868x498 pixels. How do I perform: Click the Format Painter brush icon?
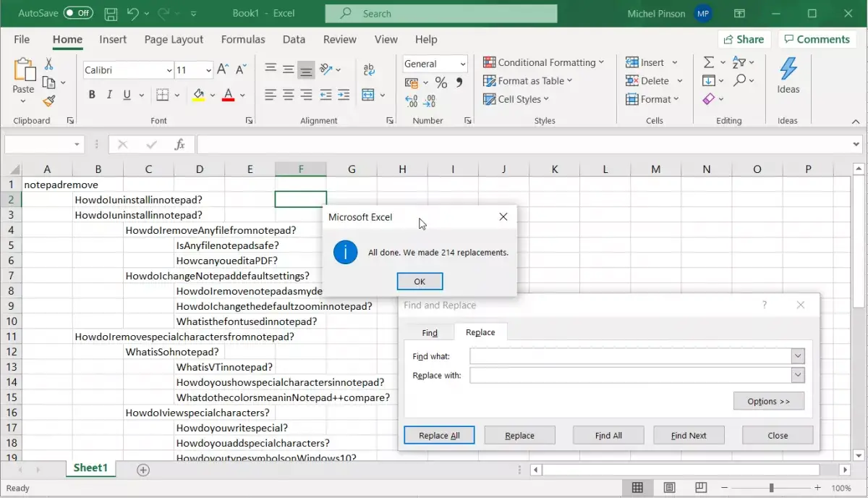(49, 101)
